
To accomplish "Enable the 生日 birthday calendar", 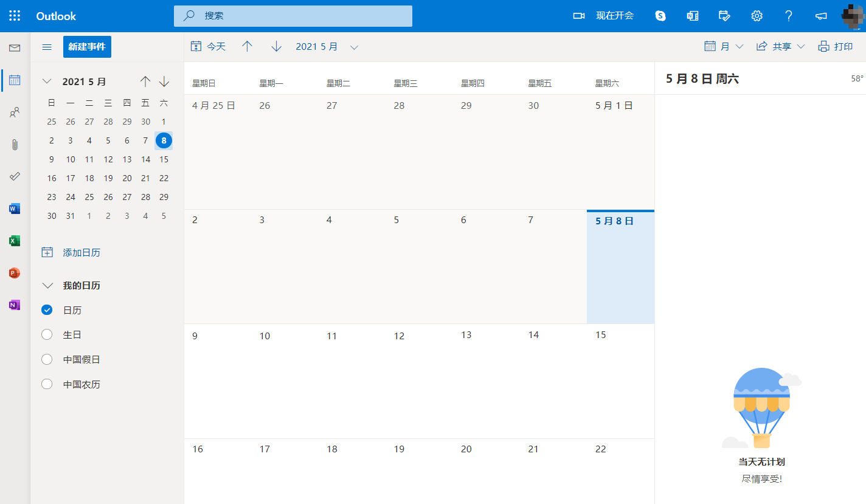I will point(47,335).
